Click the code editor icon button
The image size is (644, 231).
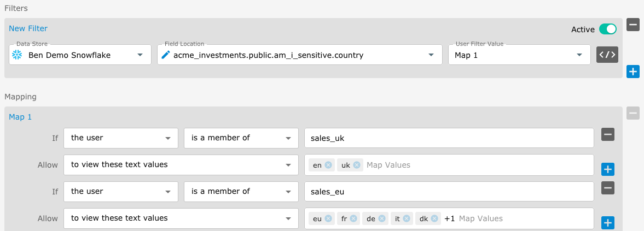pos(607,55)
